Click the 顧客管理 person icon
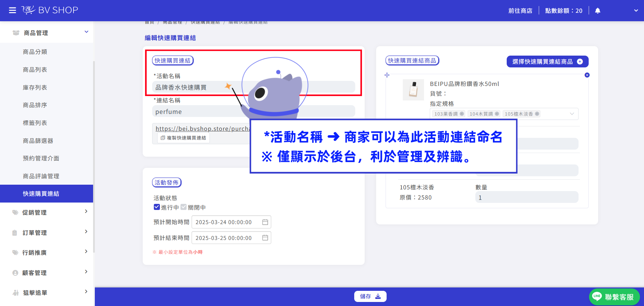644x306 pixels. [x=15, y=273]
